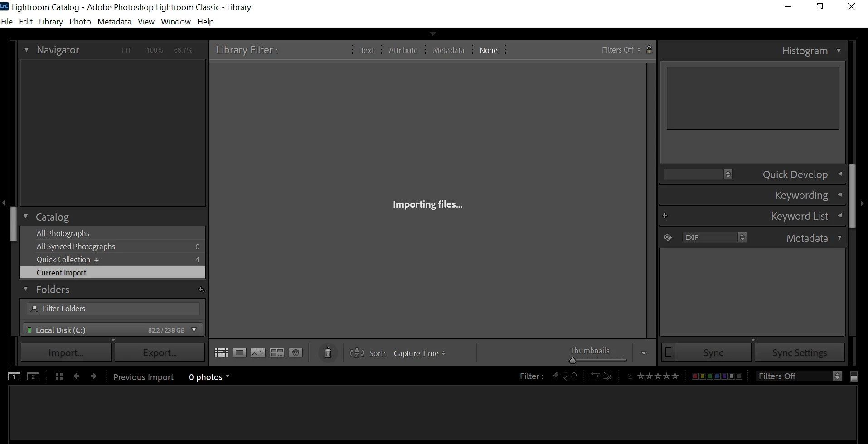The height and width of the screenshot is (444, 868).
Task: Filter by star rating in filmstrip
Action: (x=658, y=376)
